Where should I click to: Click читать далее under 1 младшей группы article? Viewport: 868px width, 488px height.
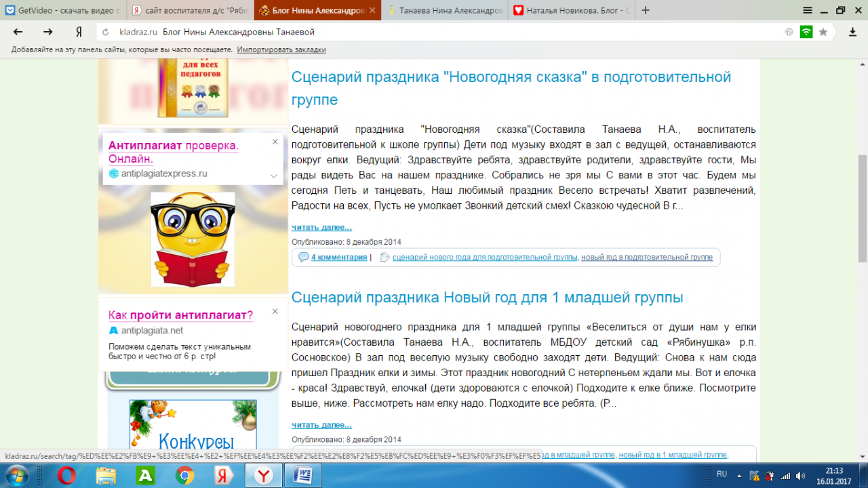(x=321, y=425)
